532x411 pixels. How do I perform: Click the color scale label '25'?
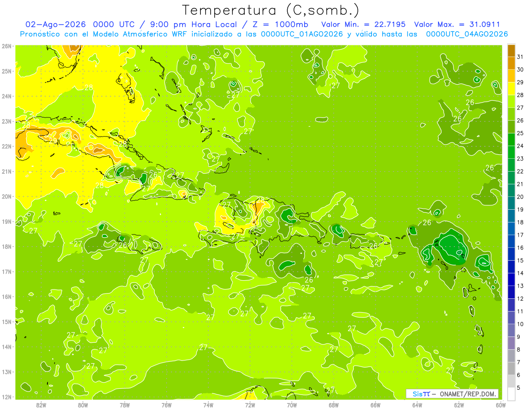click(x=520, y=133)
